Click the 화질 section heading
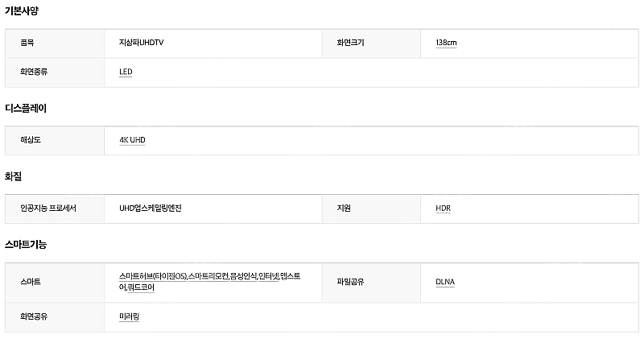This screenshot has height=339, width=644. click(13, 176)
